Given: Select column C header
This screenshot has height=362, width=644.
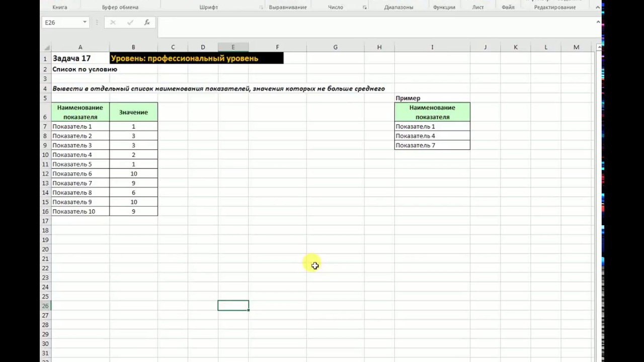Looking at the screenshot, I should point(173,47).
